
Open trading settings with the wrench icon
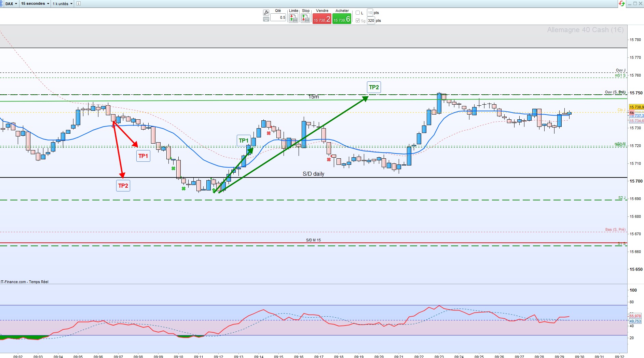pos(266,13)
